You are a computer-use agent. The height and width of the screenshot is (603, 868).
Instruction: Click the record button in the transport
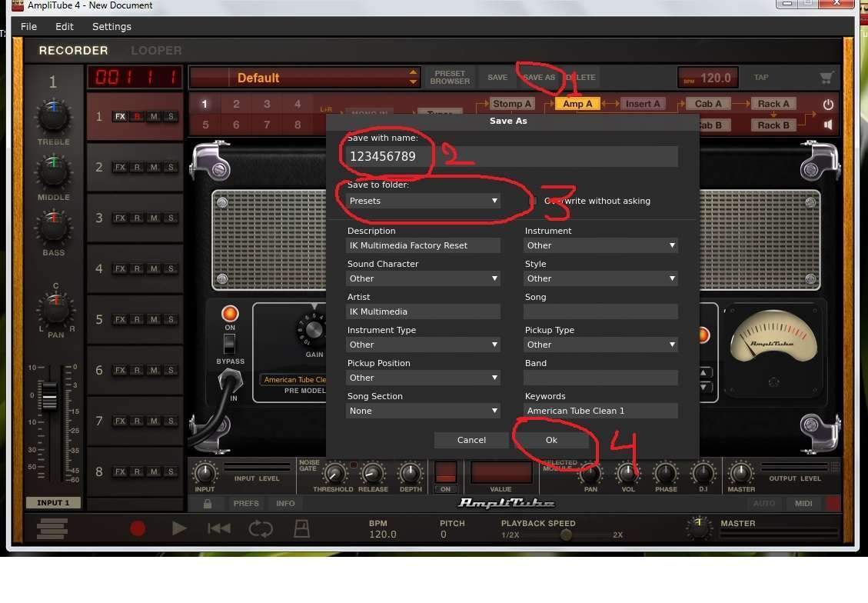point(138,528)
